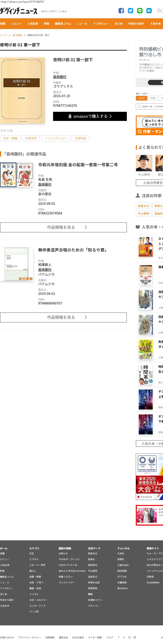
Task: Open the レビュー menu item
Action: [16, 23]
